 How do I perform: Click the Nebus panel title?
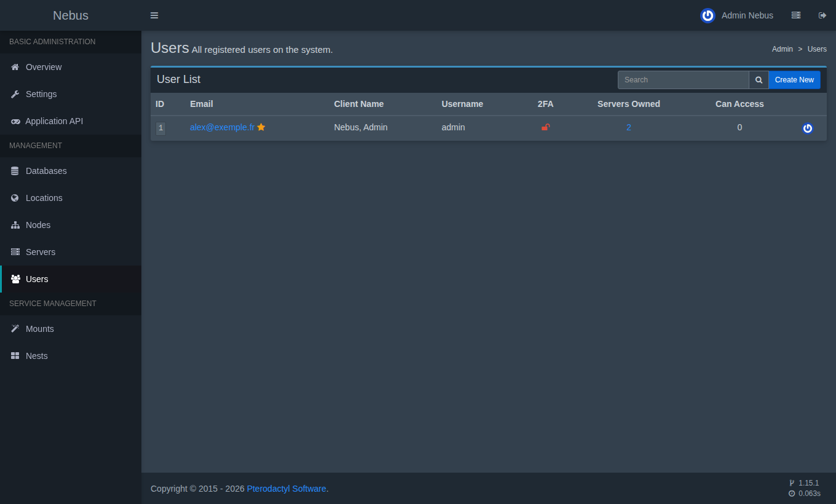(71, 15)
